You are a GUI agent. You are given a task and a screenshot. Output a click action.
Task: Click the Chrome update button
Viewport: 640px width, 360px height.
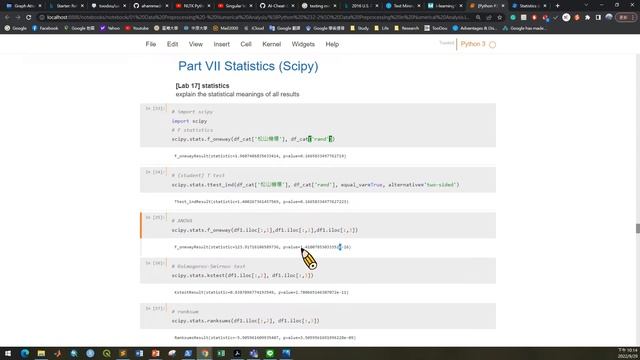coord(626,18)
